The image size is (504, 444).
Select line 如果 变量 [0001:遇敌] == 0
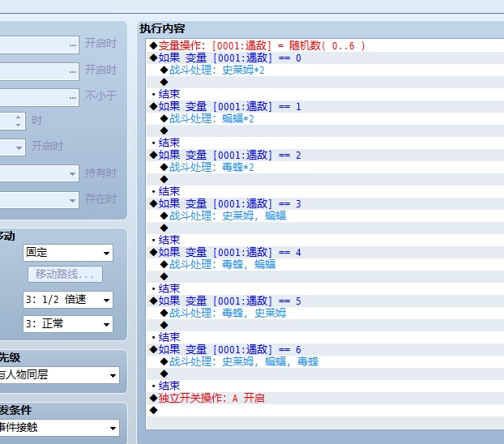tap(325, 58)
